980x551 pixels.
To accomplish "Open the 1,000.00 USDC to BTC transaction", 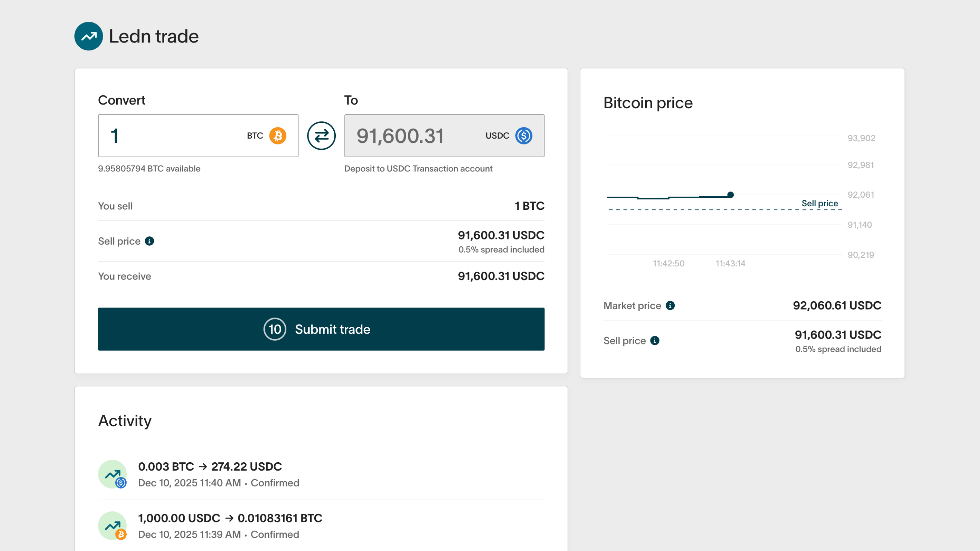I will (x=230, y=518).
